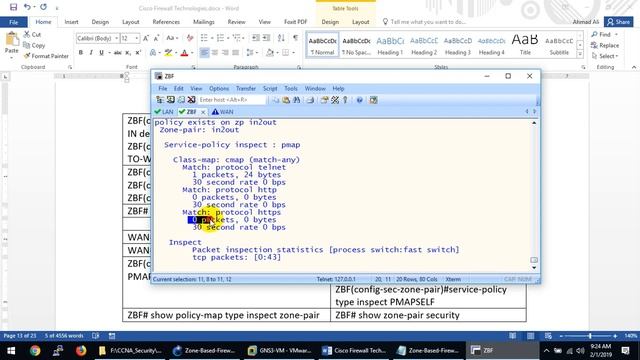Click the Disconnect icon in terminal toolbar
Screen dimensions: 640x360
191,100
